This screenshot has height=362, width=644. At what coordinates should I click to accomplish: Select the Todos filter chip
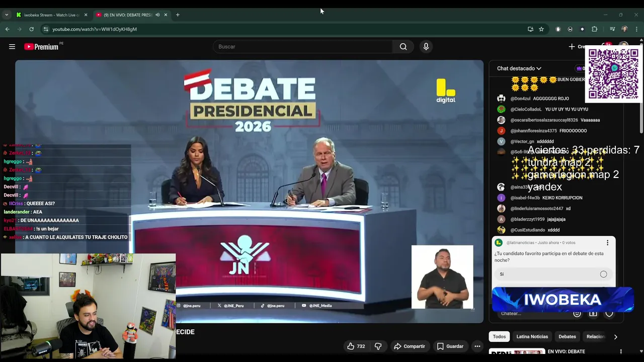click(x=499, y=337)
